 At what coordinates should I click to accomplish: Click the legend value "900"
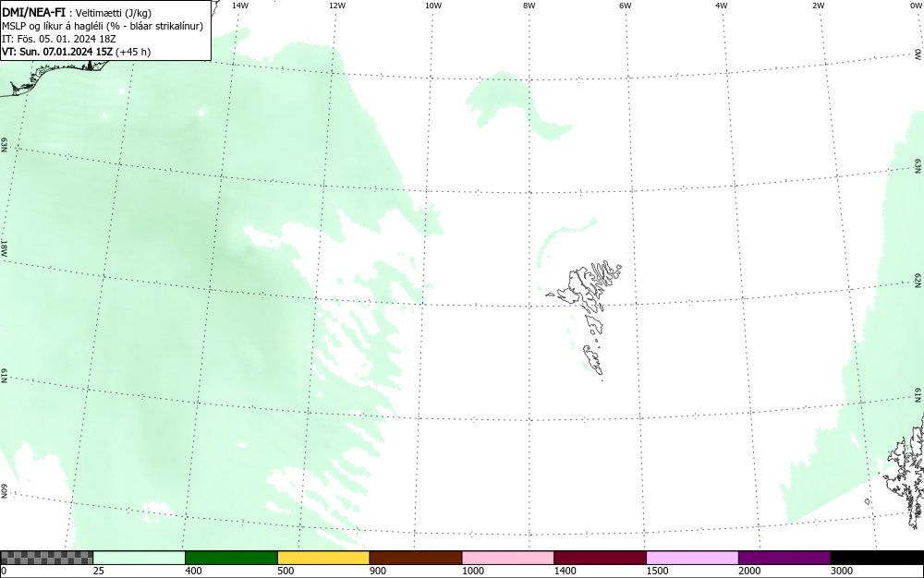(x=378, y=571)
